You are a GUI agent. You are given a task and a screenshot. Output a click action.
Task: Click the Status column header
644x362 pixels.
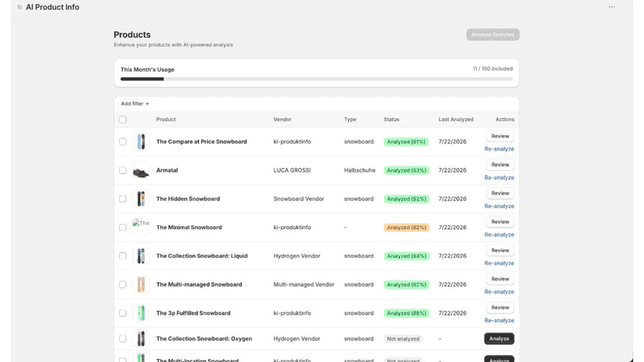(x=391, y=120)
